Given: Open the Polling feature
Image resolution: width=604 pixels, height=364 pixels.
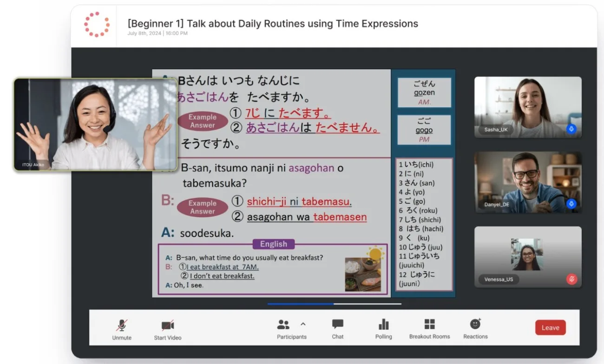Looking at the screenshot, I should 383,324.
